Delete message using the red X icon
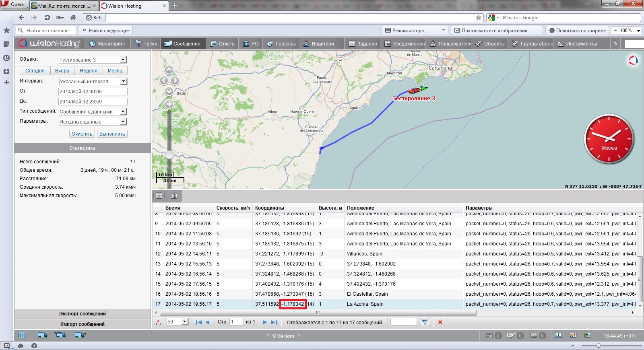Viewport: 644px width, 350px height. (x=440, y=322)
